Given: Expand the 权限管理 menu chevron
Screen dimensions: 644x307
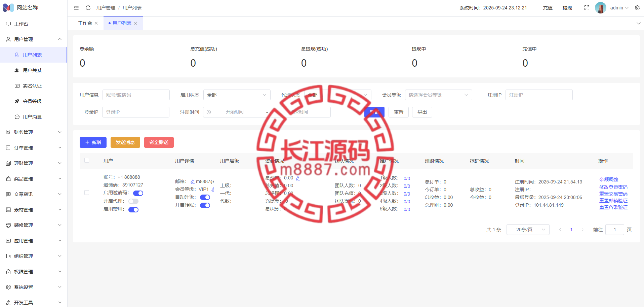Looking at the screenshot, I should (60, 272).
